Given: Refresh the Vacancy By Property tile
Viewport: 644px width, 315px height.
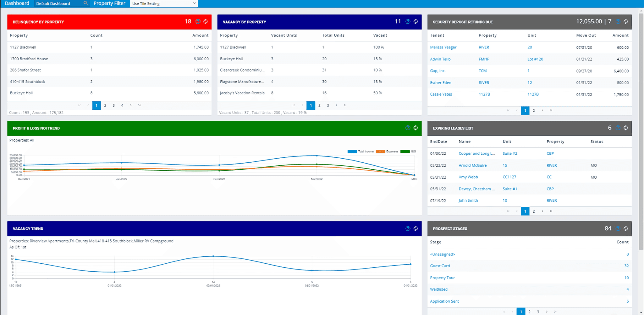Looking at the screenshot, I should coord(416,21).
